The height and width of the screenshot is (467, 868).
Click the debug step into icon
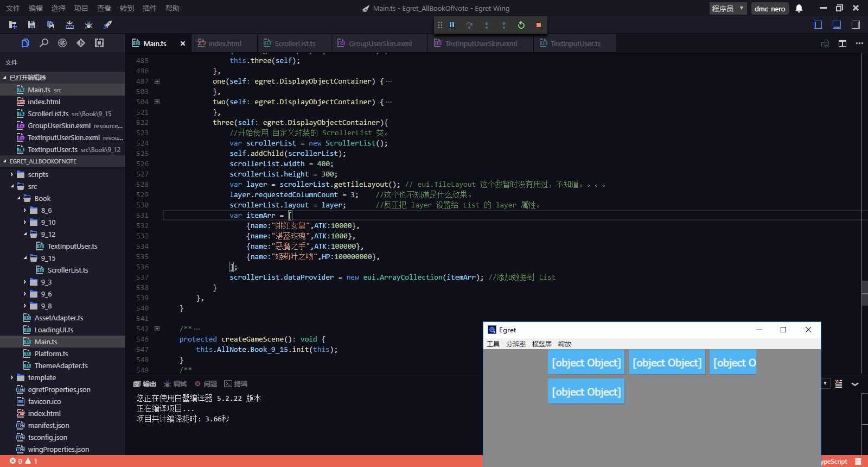point(487,25)
